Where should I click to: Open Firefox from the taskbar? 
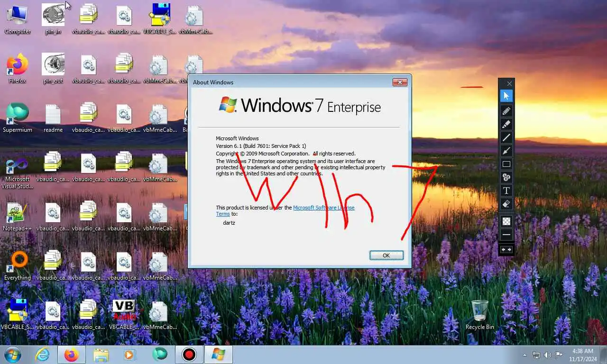tap(72, 355)
